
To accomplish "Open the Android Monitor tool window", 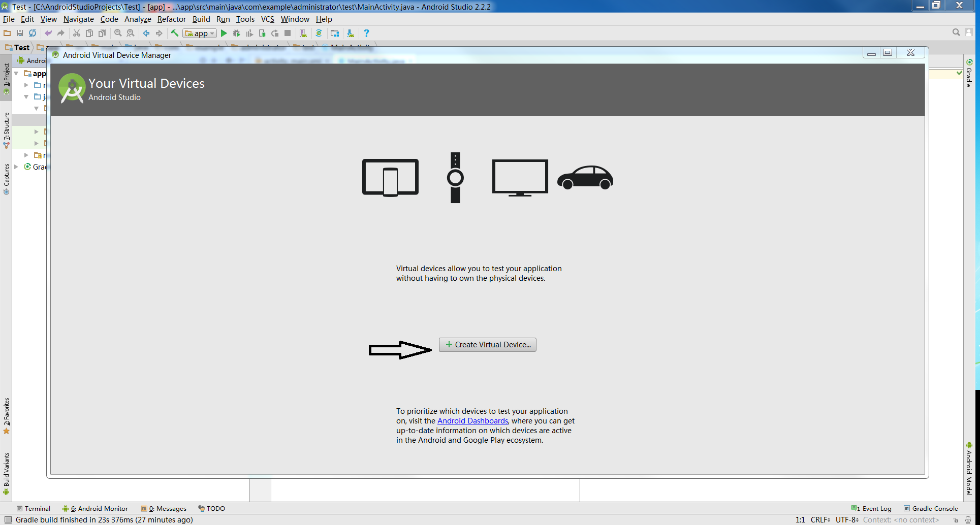I will (95, 509).
